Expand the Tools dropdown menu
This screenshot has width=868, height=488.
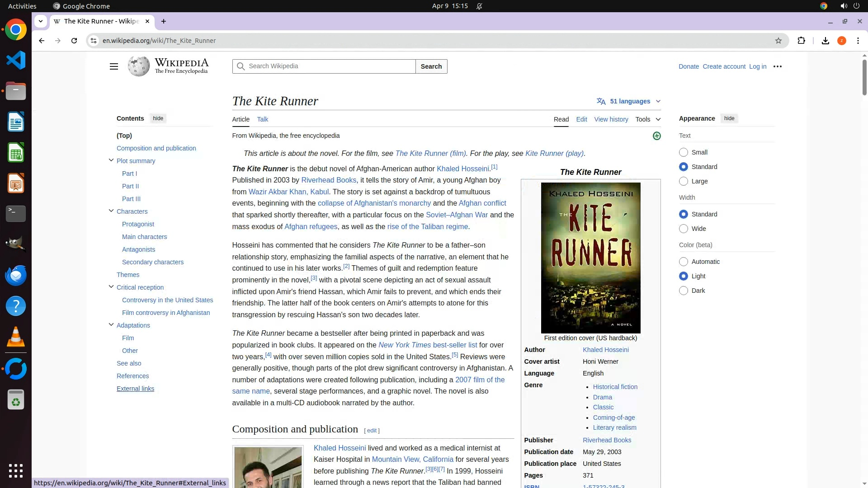pyautogui.click(x=647, y=119)
